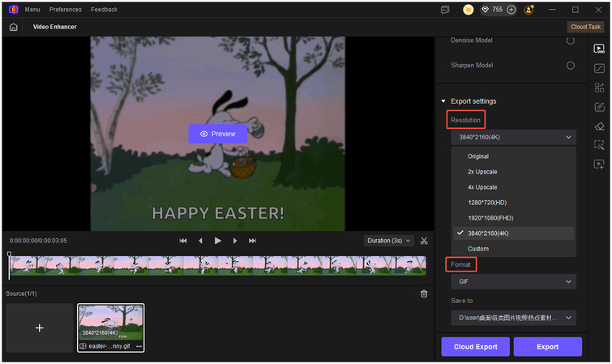Click the scissors trim icon

pos(424,241)
